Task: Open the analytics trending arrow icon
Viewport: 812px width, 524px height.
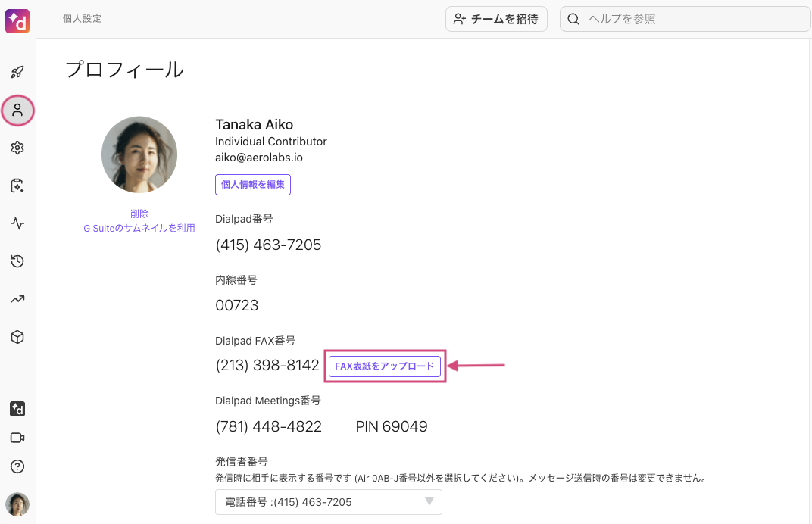Action: click(17, 299)
